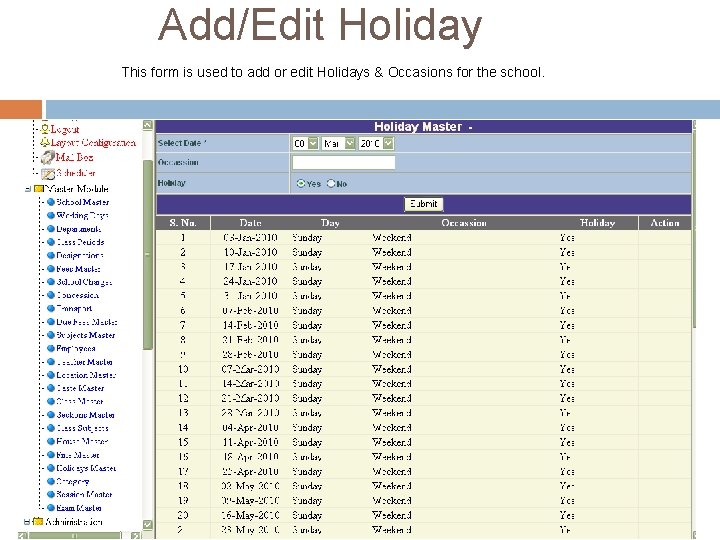Click the Logout icon in the sidebar
Screen dimensions: 720x540
click(x=45, y=129)
